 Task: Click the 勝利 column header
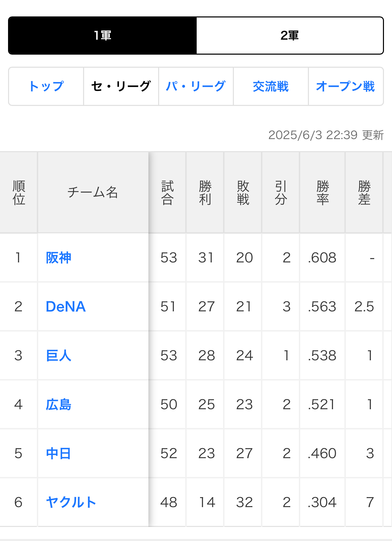pyautogui.click(x=205, y=193)
